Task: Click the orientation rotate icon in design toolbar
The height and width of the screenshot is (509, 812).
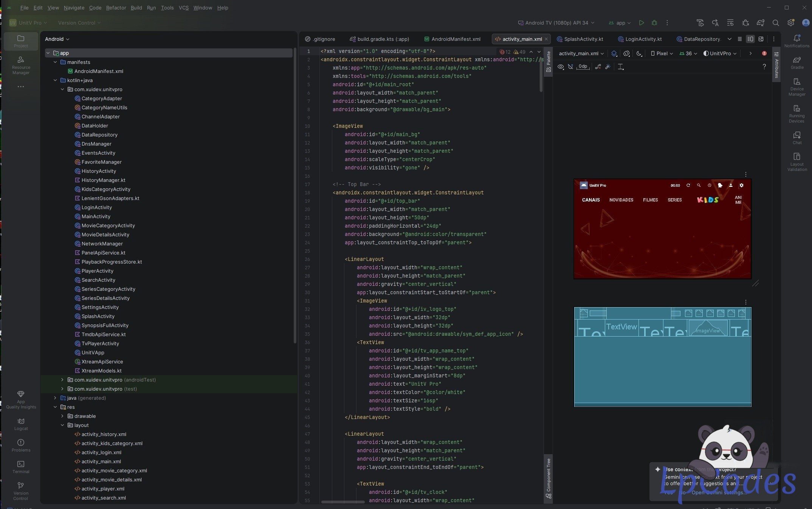Action: 627,53
